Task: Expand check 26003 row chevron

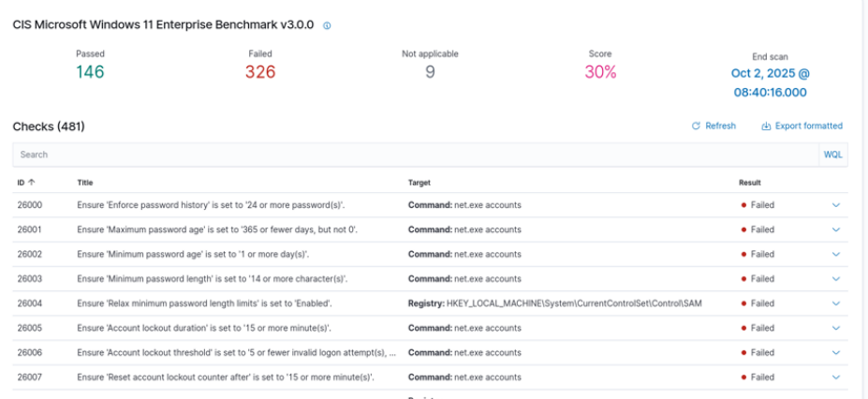Action: click(836, 279)
